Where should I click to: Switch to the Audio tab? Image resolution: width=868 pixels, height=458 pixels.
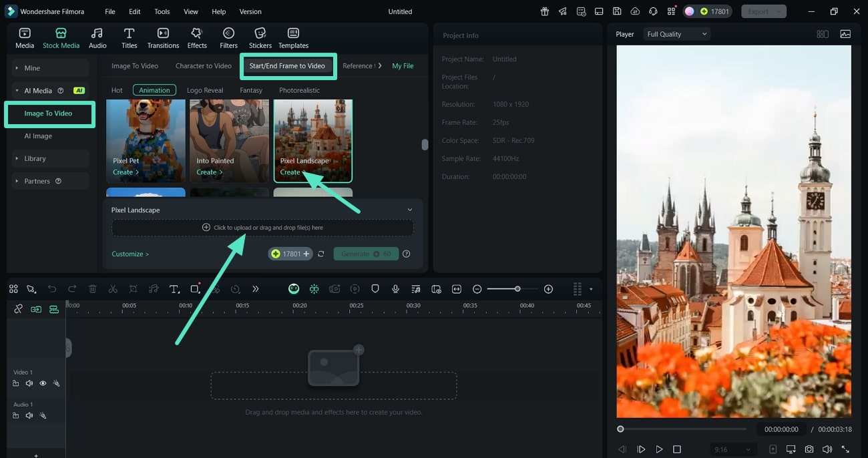(97, 38)
